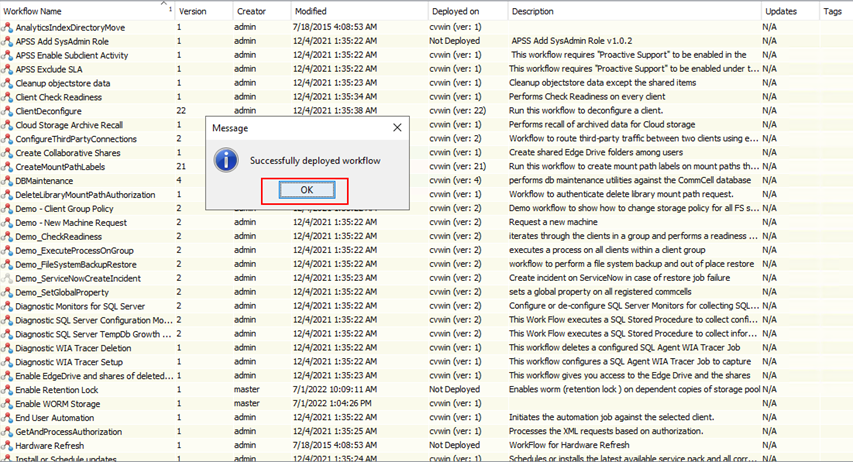Select the CreateMountPathLabels workflow name
Image resolution: width=853 pixels, height=462 pixels.
click(x=62, y=167)
